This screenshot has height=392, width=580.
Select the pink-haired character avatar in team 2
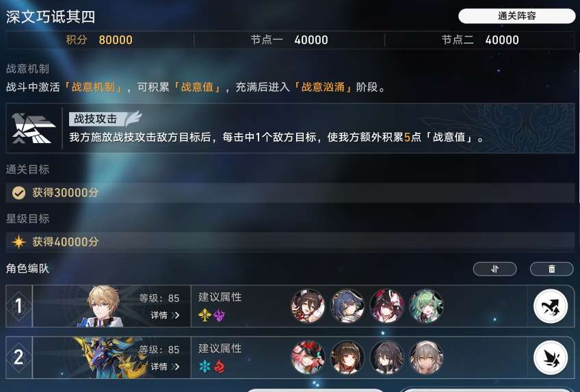308,357
